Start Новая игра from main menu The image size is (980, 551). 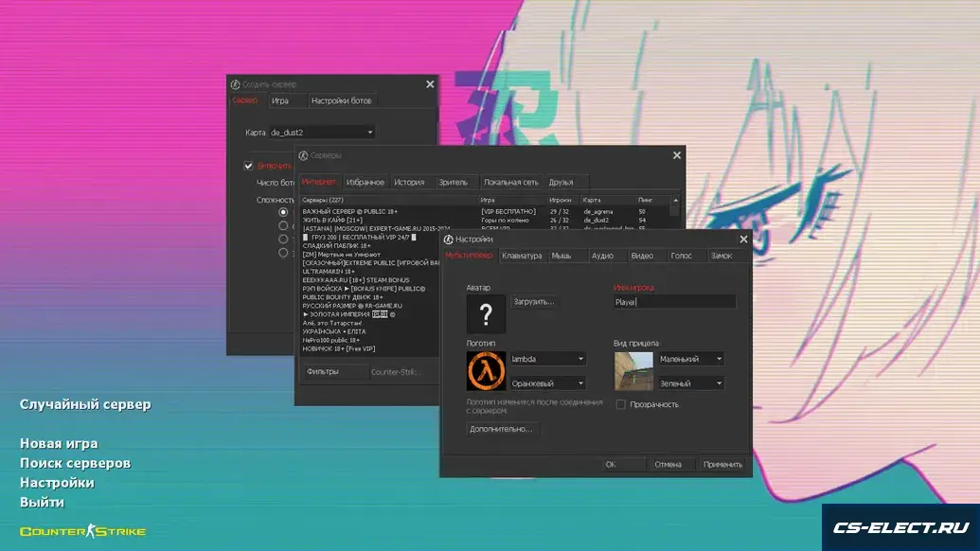pyautogui.click(x=59, y=444)
